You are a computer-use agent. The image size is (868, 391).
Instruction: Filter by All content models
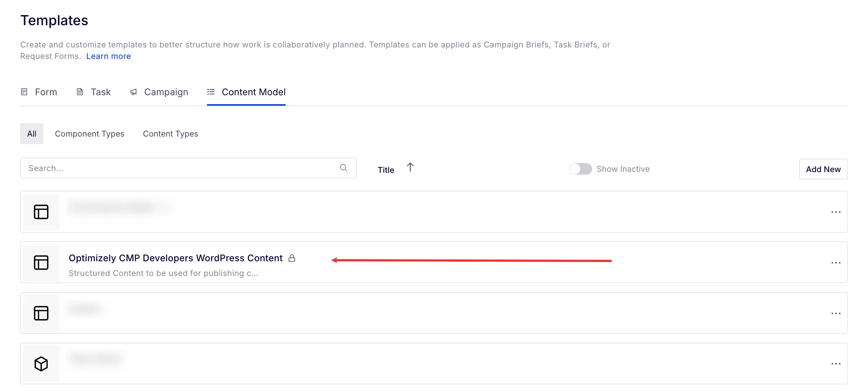pos(32,134)
